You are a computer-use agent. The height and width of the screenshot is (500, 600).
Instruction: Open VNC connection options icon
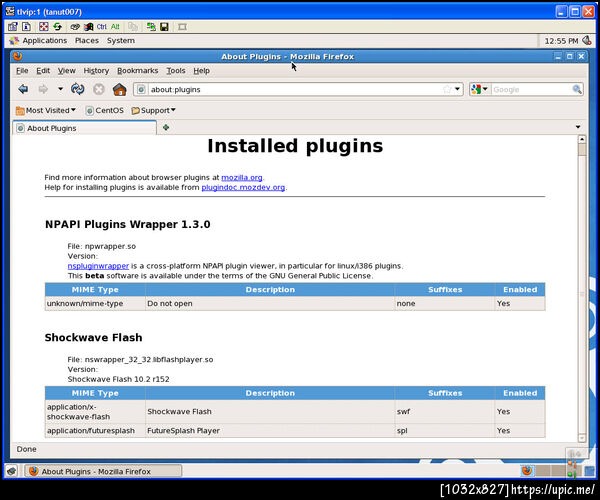pos(13,26)
